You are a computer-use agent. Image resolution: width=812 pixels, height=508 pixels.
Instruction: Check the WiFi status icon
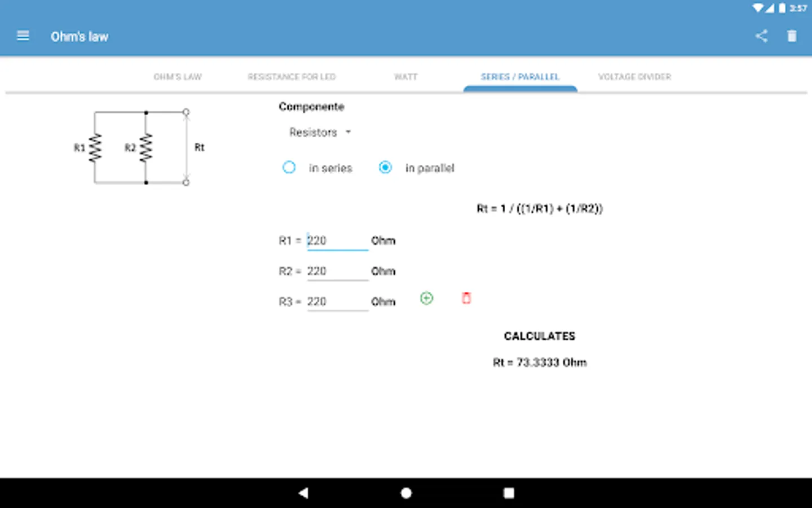(x=758, y=8)
